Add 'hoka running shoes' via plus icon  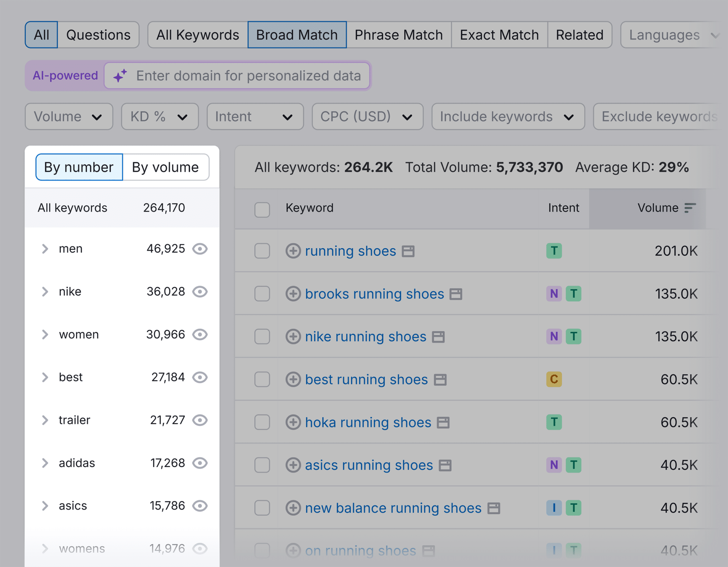click(293, 422)
